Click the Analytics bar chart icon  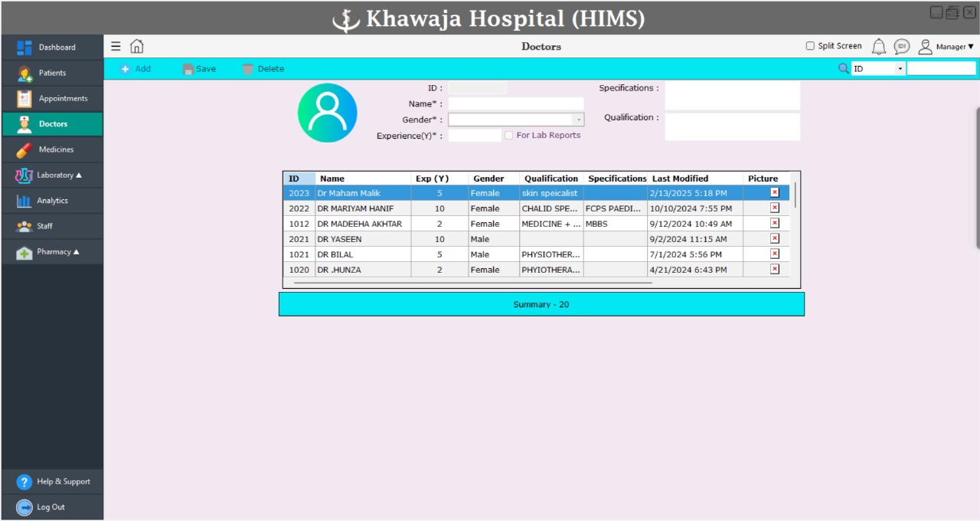click(24, 201)
